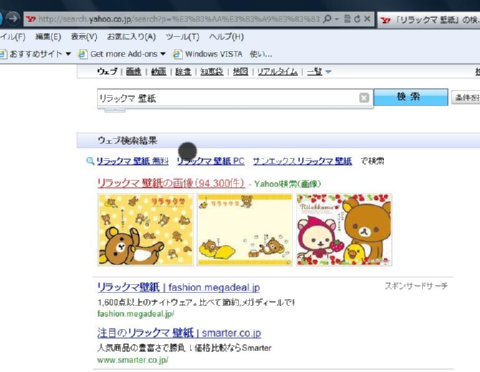The width and height of the screenshot is (480, 372).
Task: Click the 1,600点以上のナイトウェア description text
Action: point(196,302)
